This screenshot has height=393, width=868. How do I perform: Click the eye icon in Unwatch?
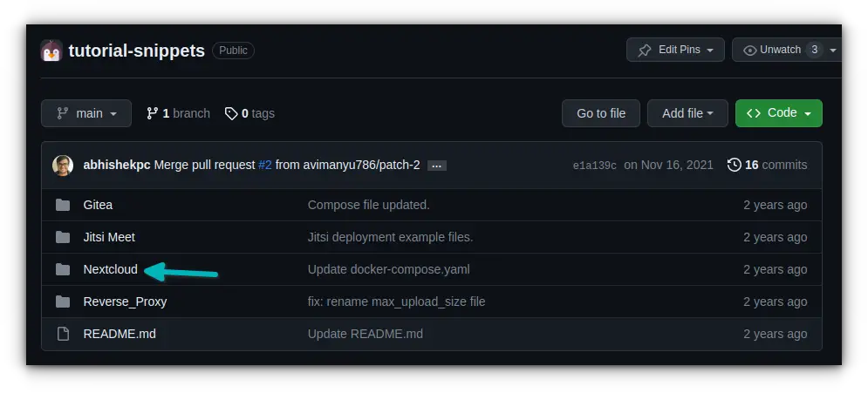point(750,51)
